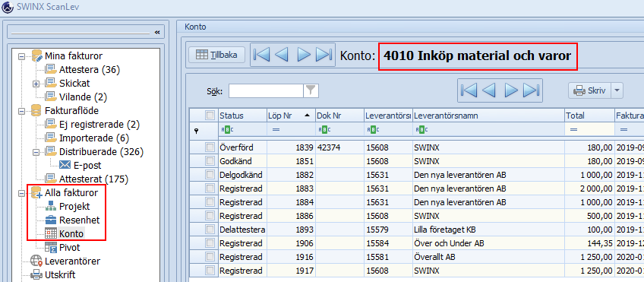The image size is (644, 282).
Task: Go to first account in Konto navigator
Action: 261,55
